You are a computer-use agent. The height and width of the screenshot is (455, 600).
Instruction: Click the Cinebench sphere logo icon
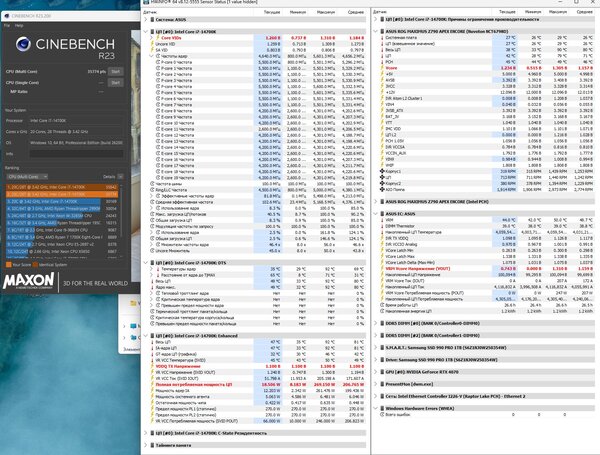click(23, 44)
